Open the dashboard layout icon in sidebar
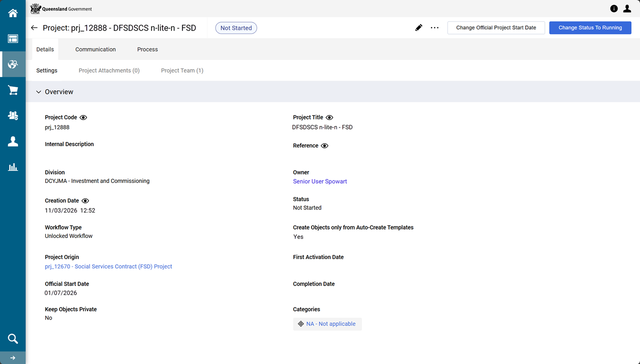Viewport: 640px width, 364px height. pyautogui.click(x=13, y=39)
